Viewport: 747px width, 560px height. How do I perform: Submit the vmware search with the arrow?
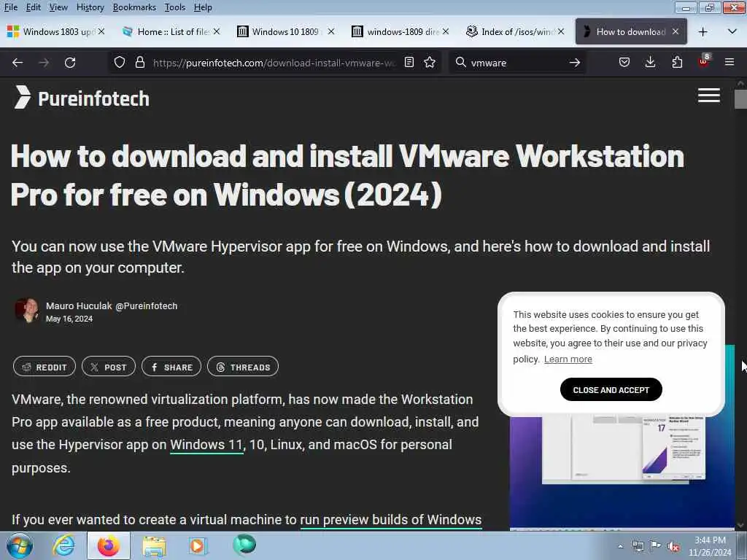(x=575, y=63)
